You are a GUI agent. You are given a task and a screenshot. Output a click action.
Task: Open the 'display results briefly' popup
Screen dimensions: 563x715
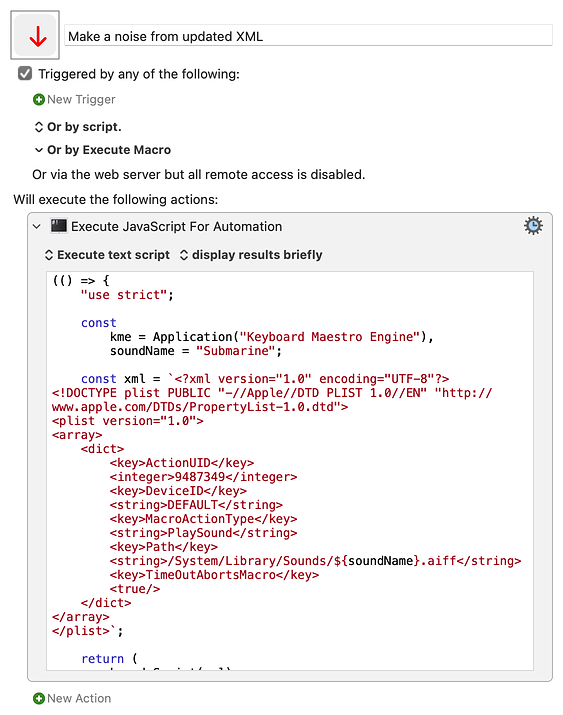pos(251,255)
